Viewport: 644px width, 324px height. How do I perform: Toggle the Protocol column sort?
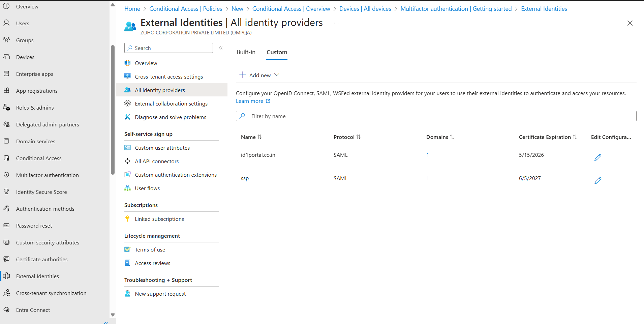point(359,137)
